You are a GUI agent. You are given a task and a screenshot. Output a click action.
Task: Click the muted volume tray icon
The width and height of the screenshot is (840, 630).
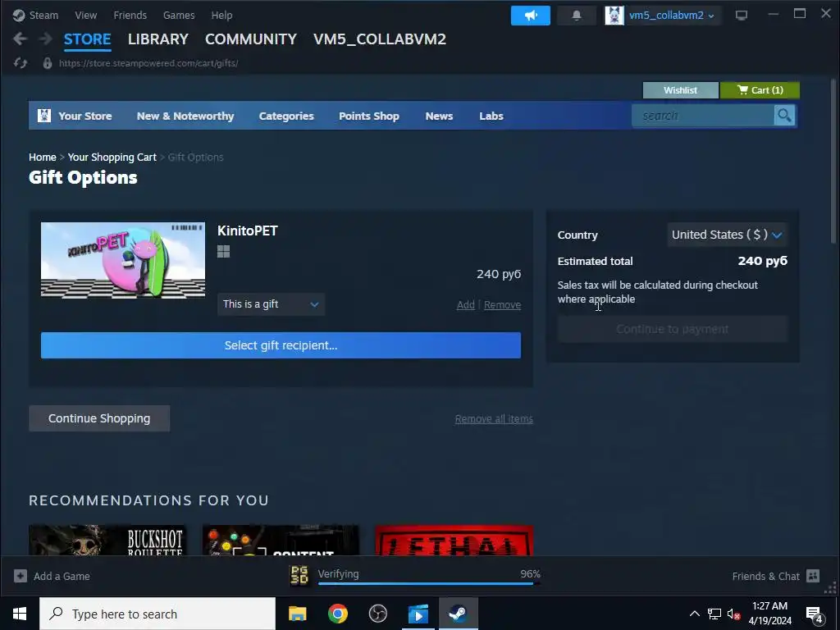(733, 614)
